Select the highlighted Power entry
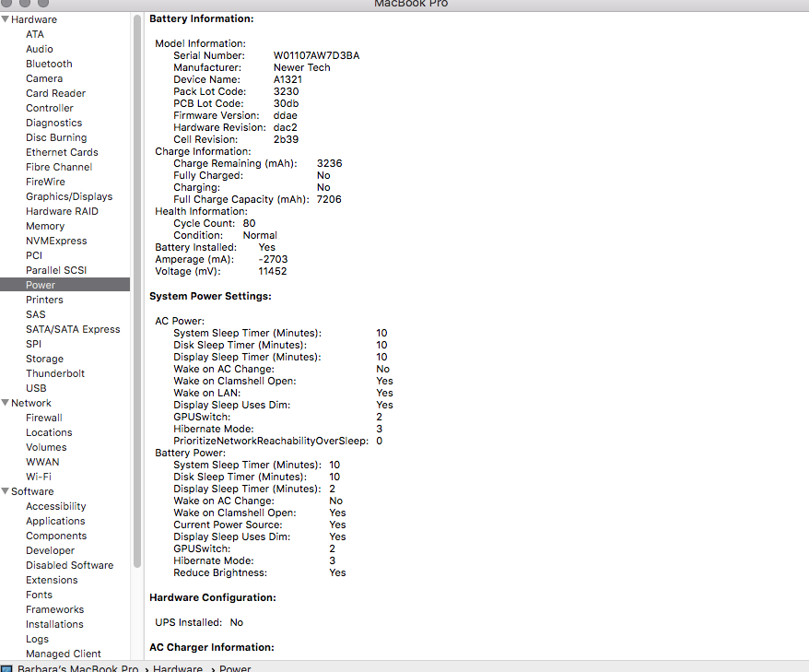809x672 pixels. click(65, 285)
